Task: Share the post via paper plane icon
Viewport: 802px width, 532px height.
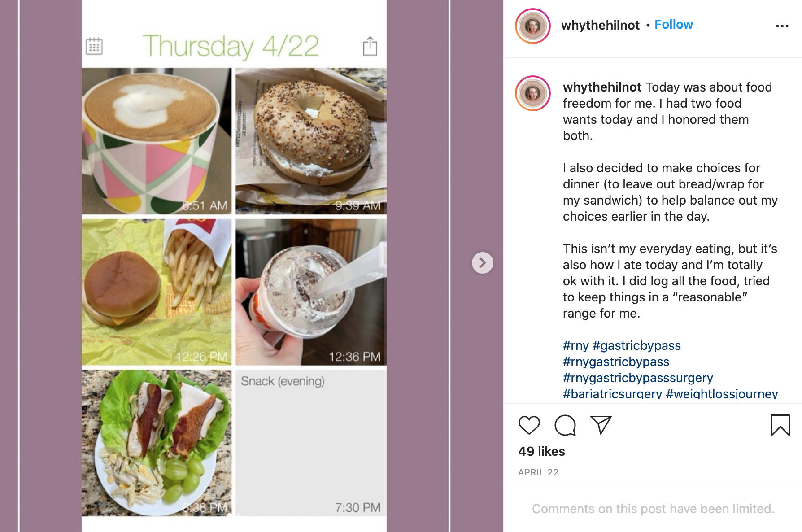Action: 601,424
